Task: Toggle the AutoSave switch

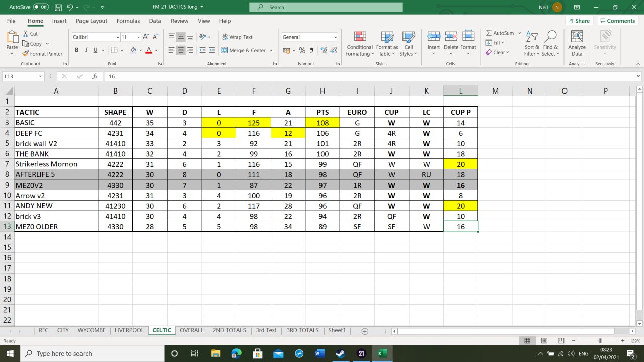Action: [x=41, y=7]
